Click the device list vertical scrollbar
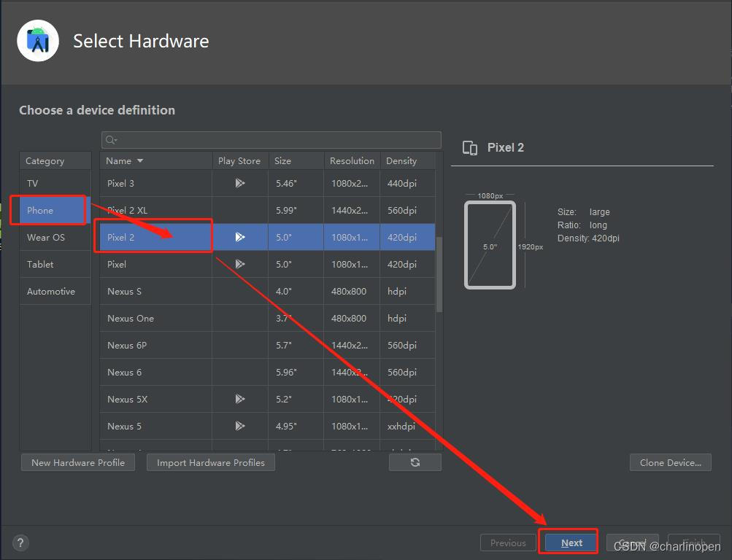The image size is (732, 560). [439, 274]
